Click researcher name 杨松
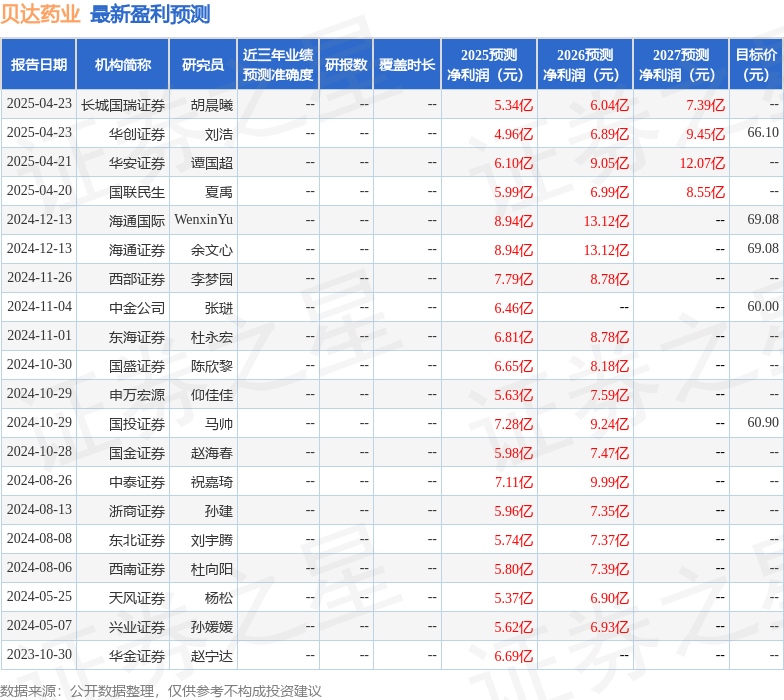Viewport: 784px width, 700px height. click(219, 598)
